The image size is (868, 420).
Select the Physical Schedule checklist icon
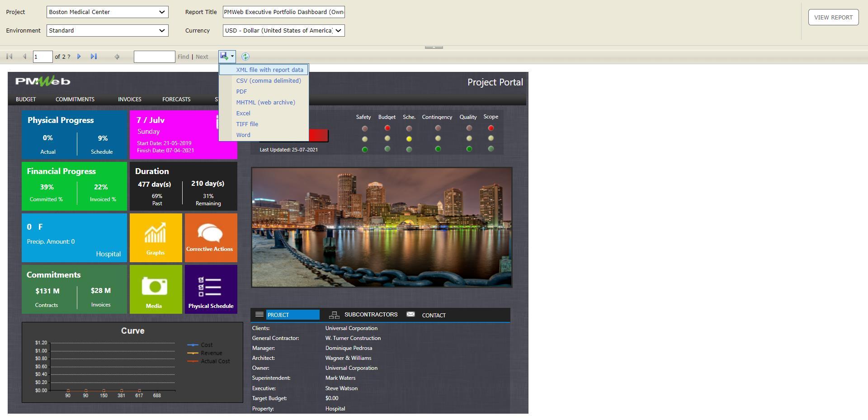click(211, 286)
